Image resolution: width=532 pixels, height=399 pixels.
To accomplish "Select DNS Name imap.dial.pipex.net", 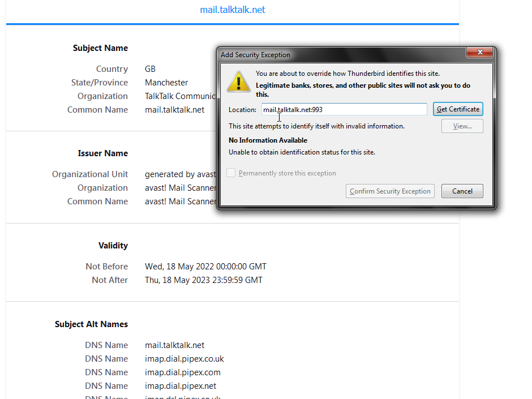I will (181, 386).
